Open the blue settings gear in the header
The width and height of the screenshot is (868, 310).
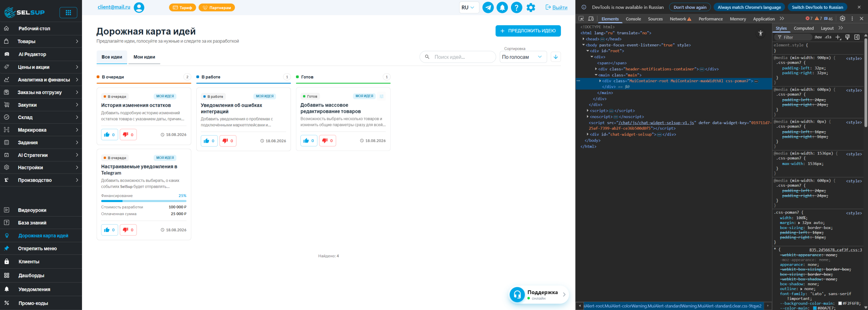click(531, 7)
